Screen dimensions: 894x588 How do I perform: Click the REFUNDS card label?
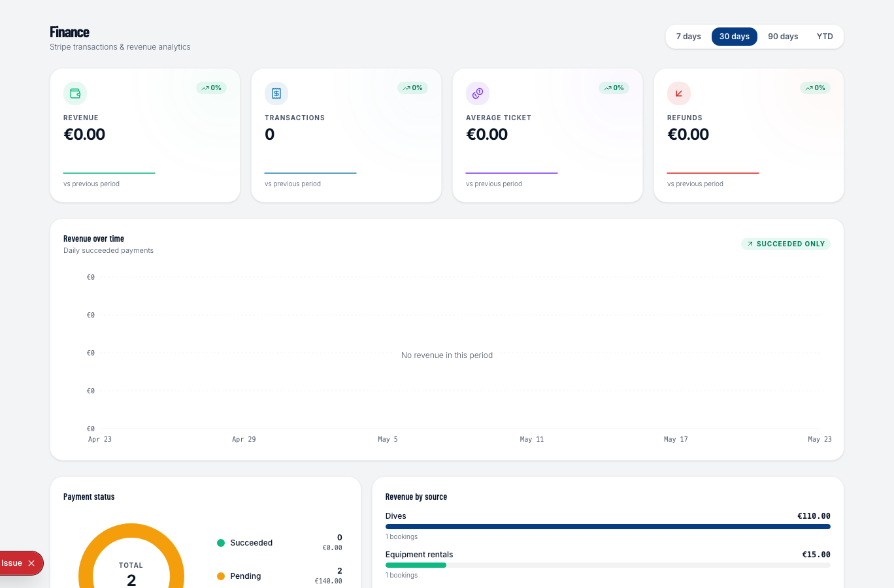[685, 118]
